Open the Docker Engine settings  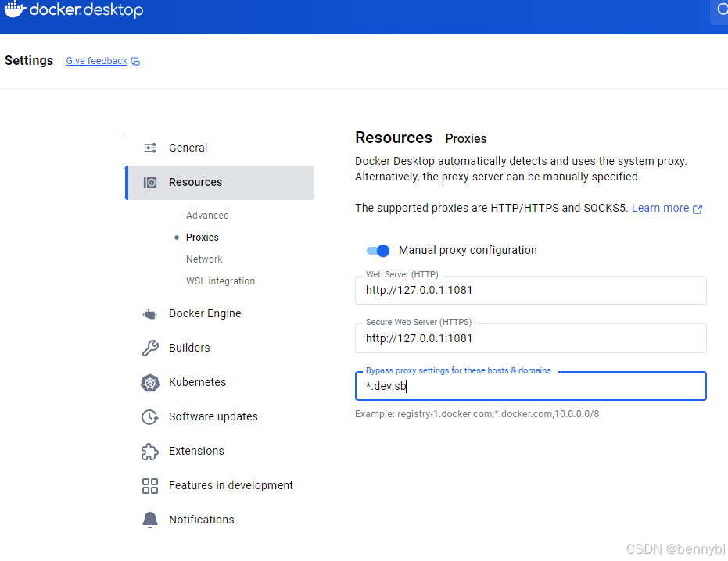pyautogui.click(x=220, y=313)
